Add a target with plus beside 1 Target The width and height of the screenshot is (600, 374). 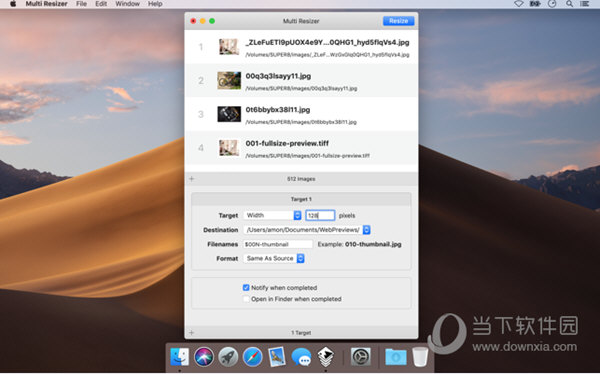[191, 333]
